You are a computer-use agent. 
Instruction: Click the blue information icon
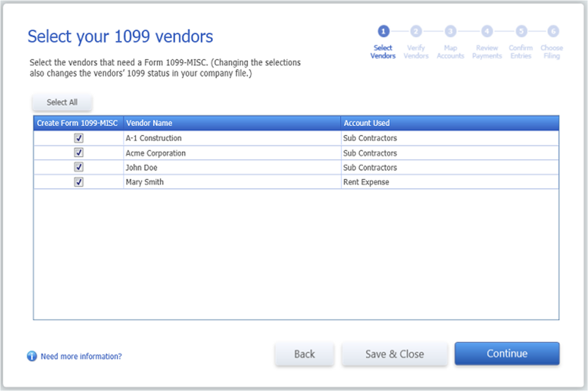pyautogui.click(x=31, y=356)
